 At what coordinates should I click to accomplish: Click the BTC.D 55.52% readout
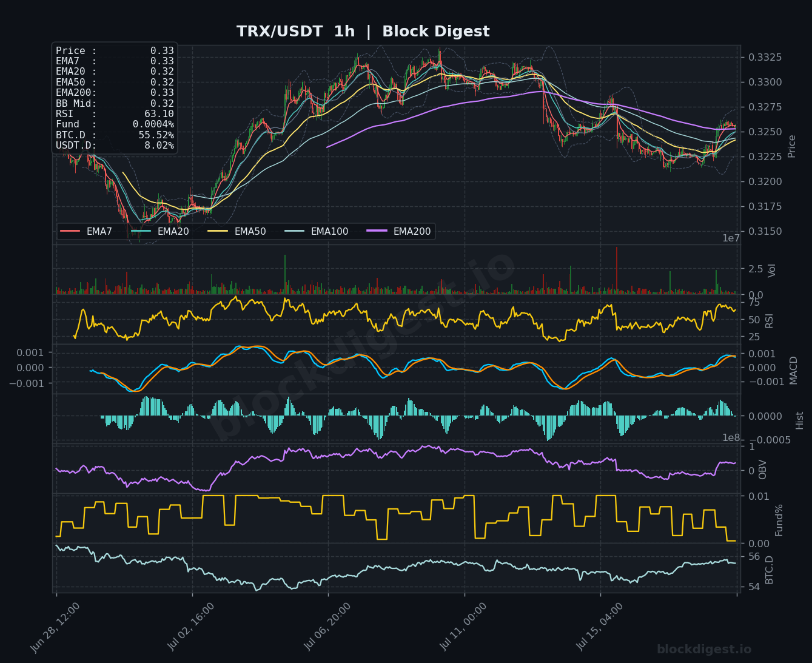[x=115, y=135]
